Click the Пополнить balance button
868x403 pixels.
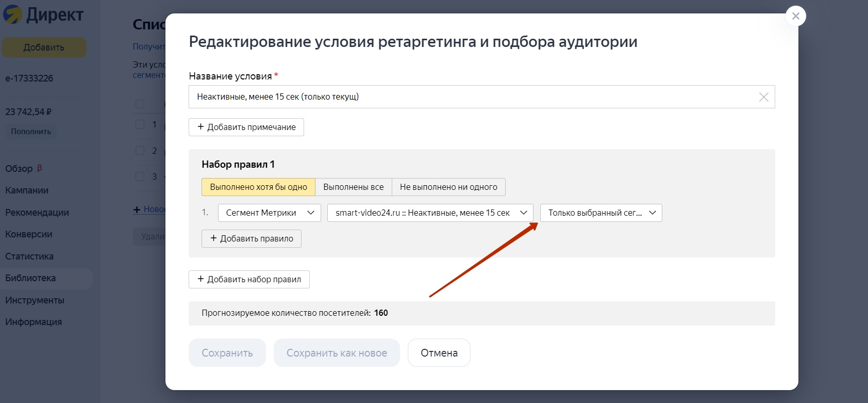tap(31, 132)
